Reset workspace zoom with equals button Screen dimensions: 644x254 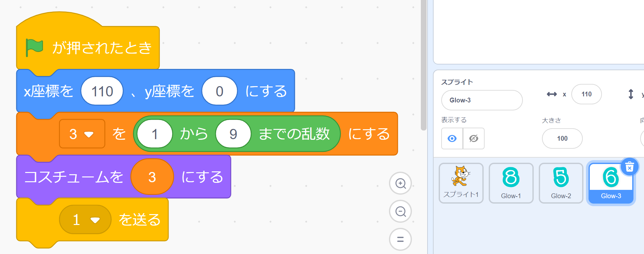point(400,239)
